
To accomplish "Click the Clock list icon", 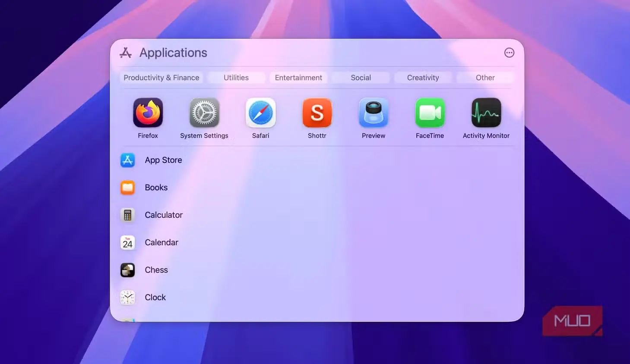I will click(127, 297).
